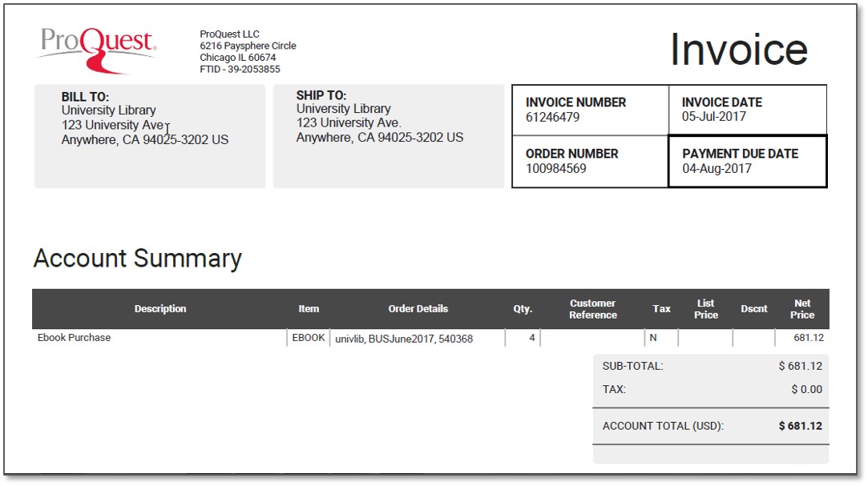This screenshot has width=868, height=486.
Task: Select the ProQuest LLC company address text
Action: [248, 52]
